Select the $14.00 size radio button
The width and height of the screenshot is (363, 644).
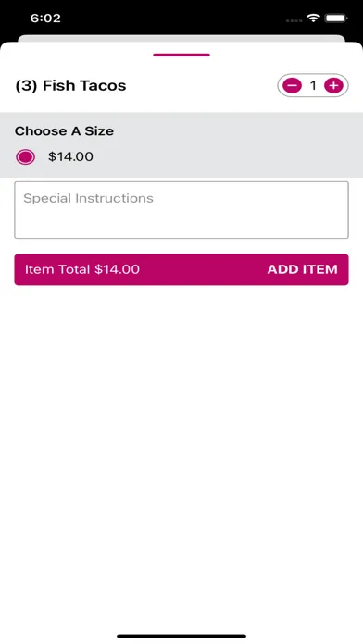click(x=26, y=157)
